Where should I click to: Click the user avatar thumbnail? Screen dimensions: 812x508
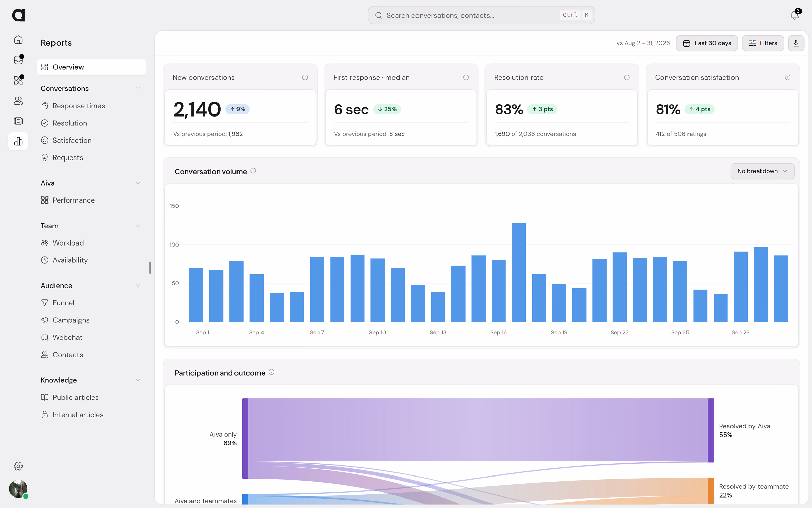pos(18,489)
